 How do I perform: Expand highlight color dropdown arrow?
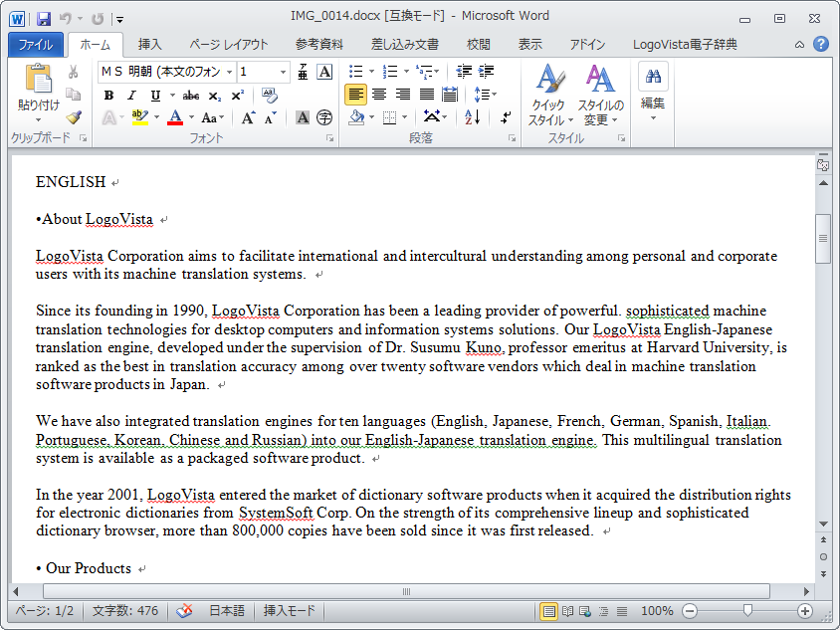pos(156,117)
